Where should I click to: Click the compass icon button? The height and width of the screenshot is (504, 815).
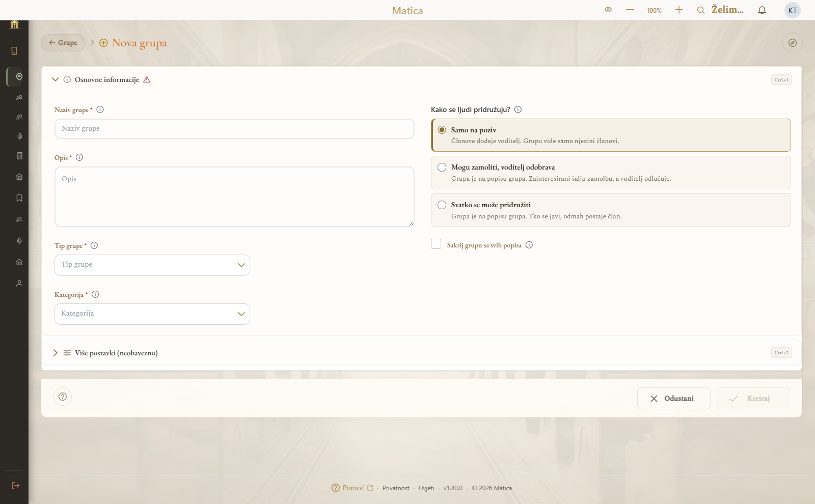click(793, 43)
